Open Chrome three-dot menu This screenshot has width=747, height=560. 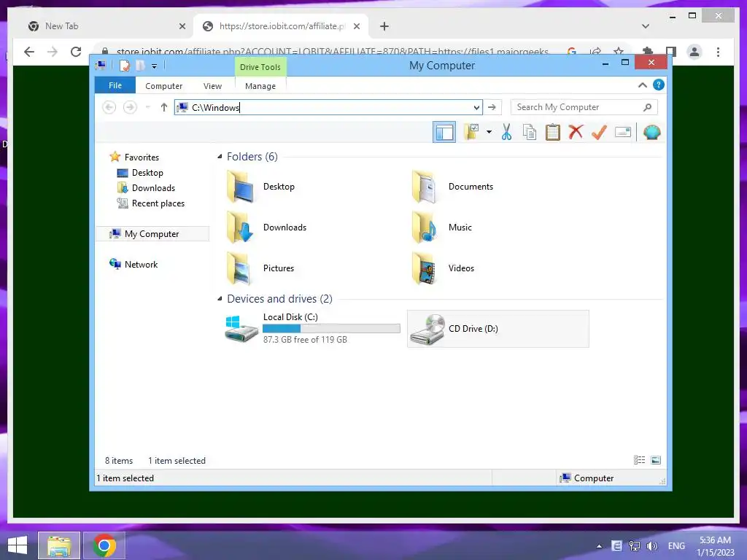718,52
